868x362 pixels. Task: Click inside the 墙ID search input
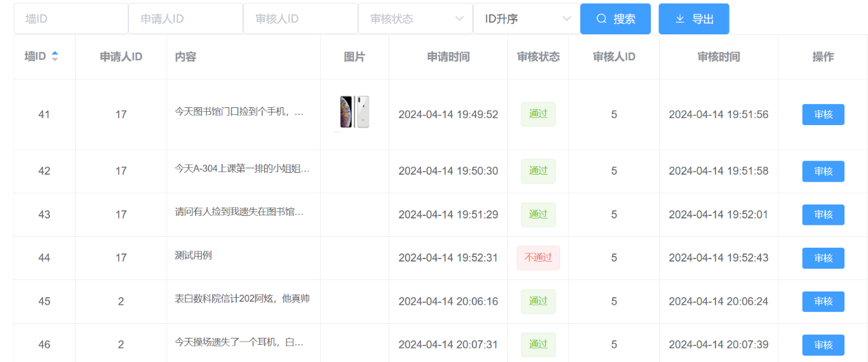pyautogui.click(x=71, y=18)
